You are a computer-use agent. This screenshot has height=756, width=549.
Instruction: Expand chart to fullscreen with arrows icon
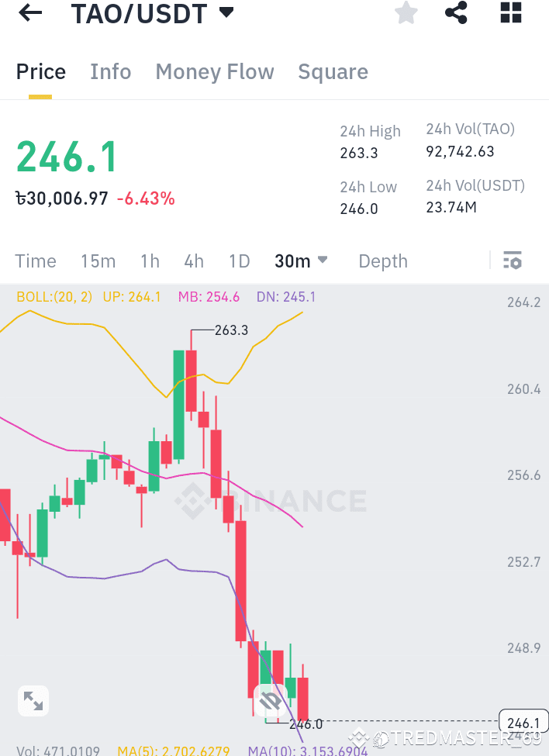33,700
